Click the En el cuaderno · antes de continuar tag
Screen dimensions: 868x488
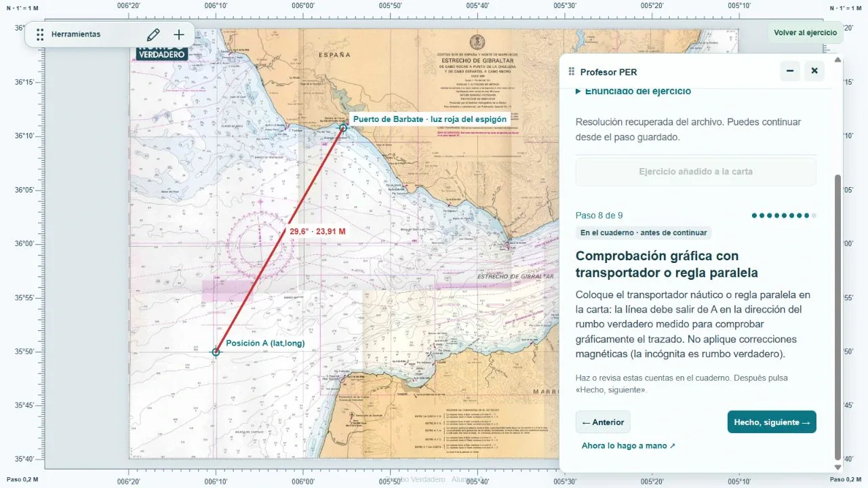click(x=644, y=232)
